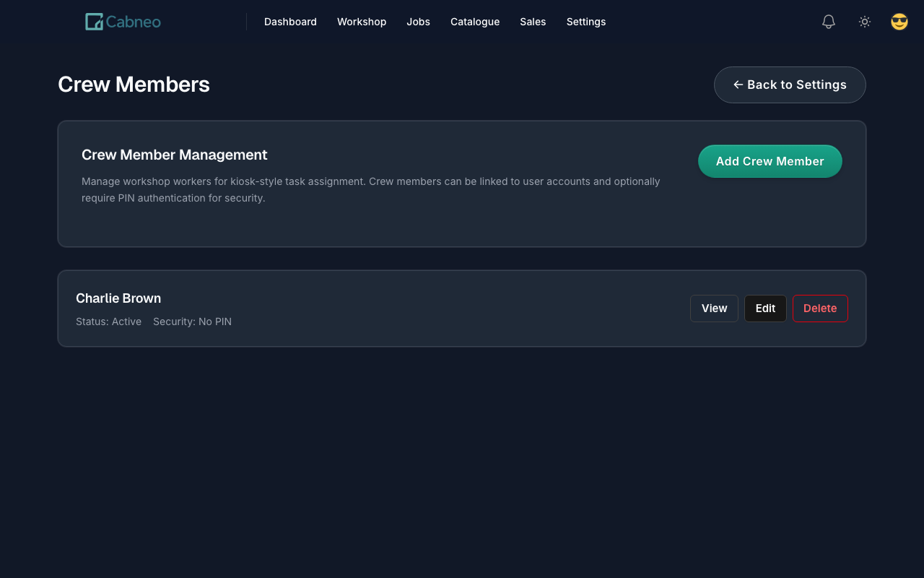Open the Sales section
Image resolution: width=924 pixels, height=578 pixels.
(x=533, y=22)
